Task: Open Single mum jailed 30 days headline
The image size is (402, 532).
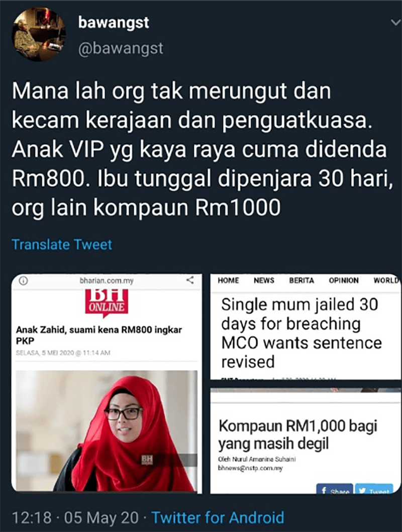Action: 301,333
